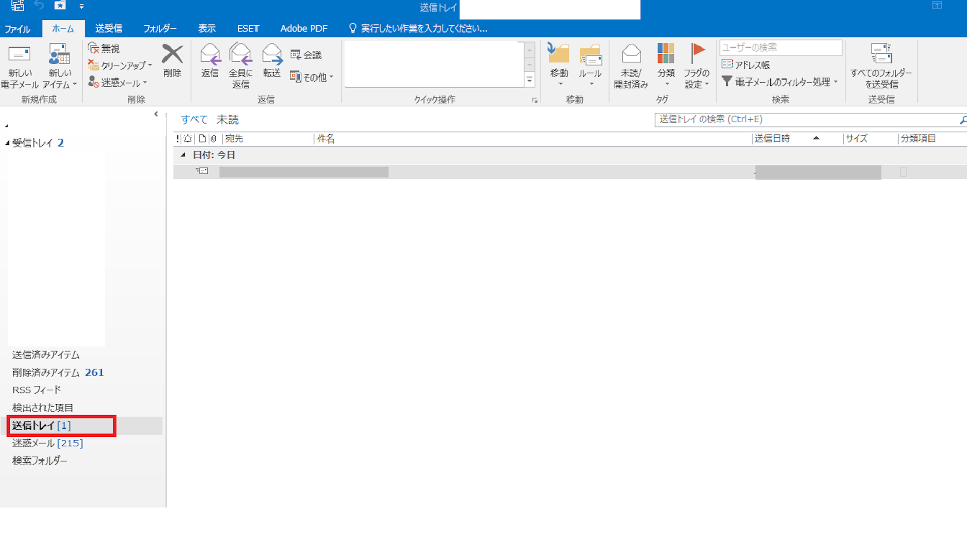Open the Deleted Items folder
The height and width of the screenshot is (560, 967).
(x=45, y=372)
